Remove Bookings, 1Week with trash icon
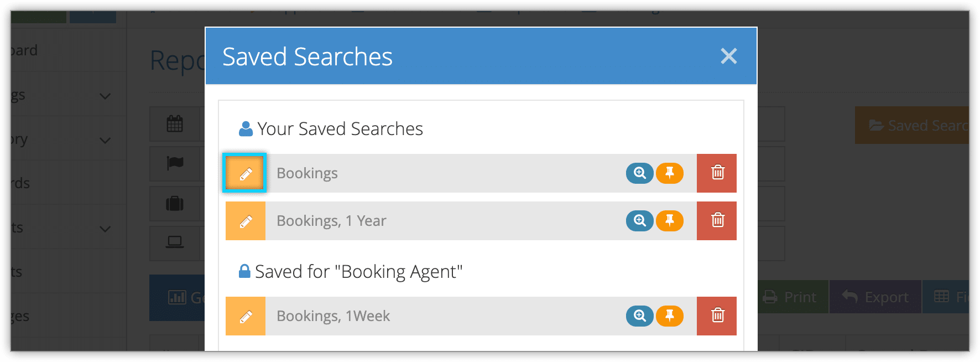Viewport: 980px width, 362px height. [717, 316]
